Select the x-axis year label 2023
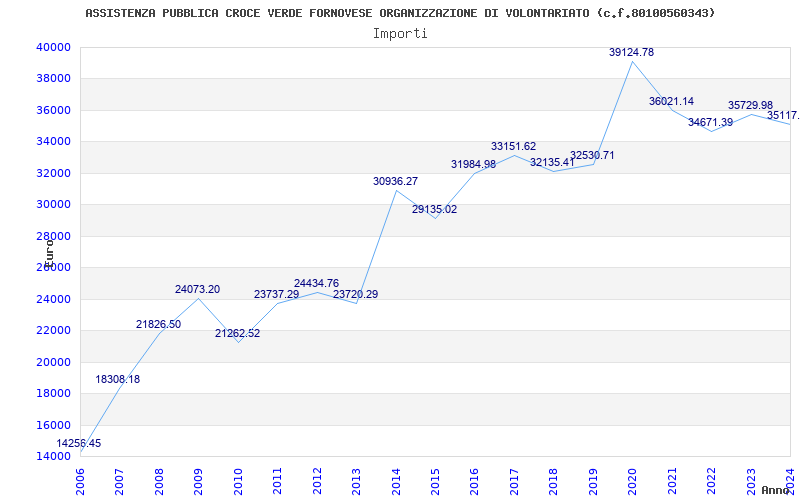 point(751,482)
